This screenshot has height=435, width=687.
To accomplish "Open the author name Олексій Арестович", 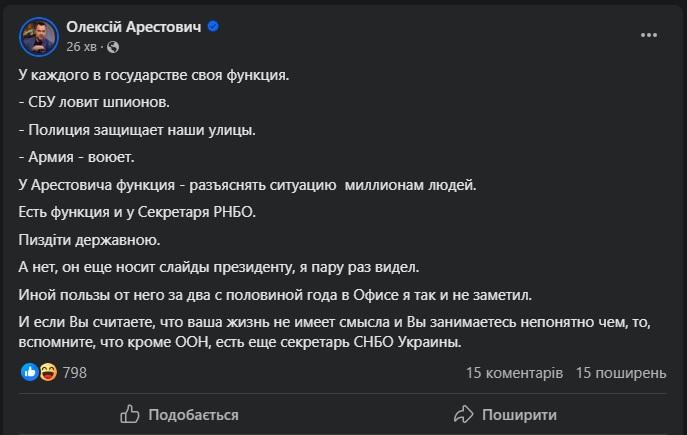I will [x=133, y=27].
